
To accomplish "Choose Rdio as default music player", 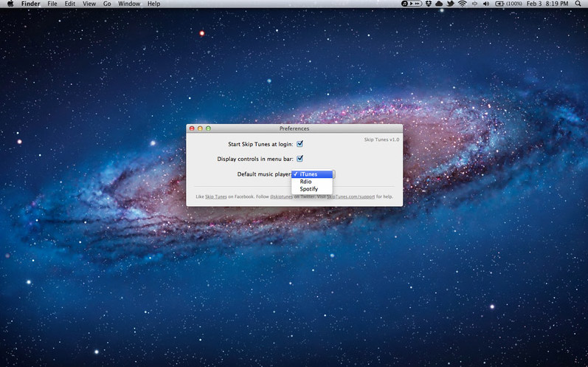I will tap(305, 182).
